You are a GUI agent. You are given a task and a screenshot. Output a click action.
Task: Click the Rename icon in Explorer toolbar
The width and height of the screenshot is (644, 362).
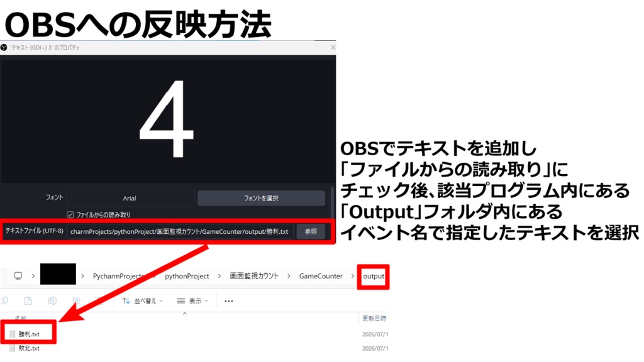tap(52, 301)
